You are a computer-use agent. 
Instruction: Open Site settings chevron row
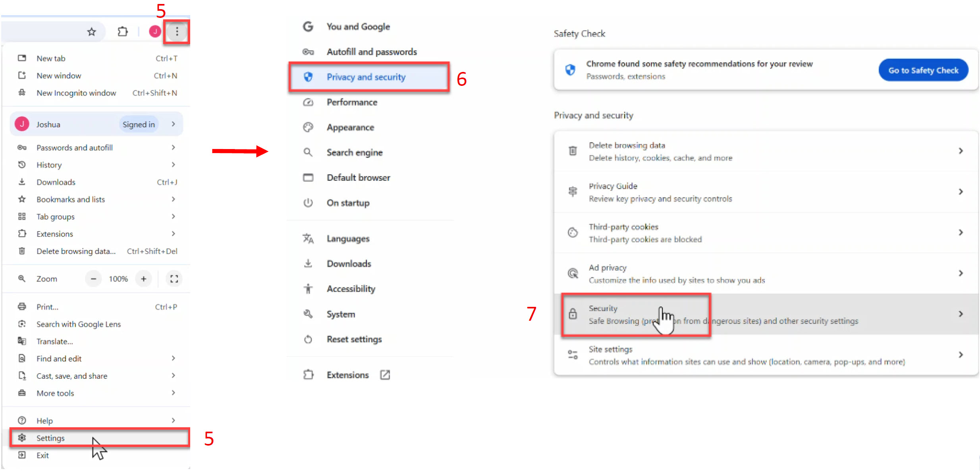pos(960,355)
